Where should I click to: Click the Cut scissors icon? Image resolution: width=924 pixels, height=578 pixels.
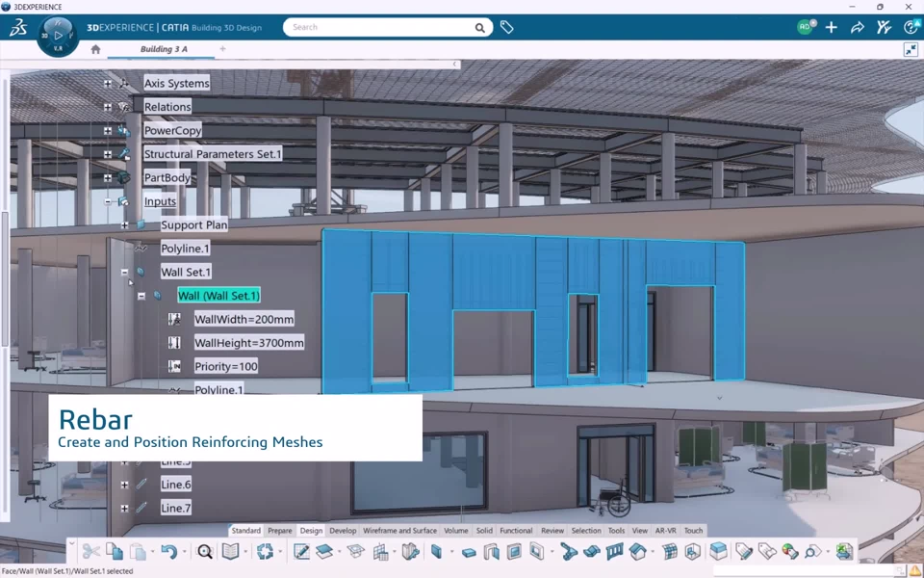[90, 551]
